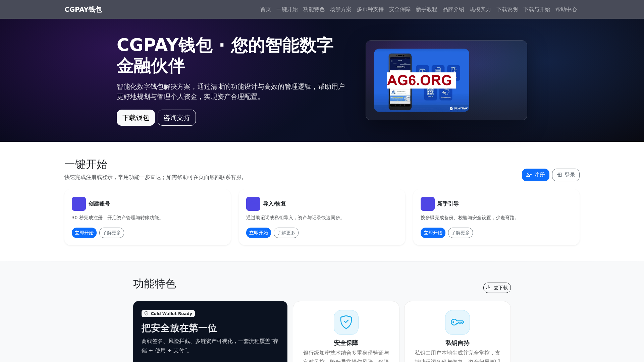This screenshot has width=644, height=362.
Task: Click the 安全保障 card heading
Action: tap(346, 343)
